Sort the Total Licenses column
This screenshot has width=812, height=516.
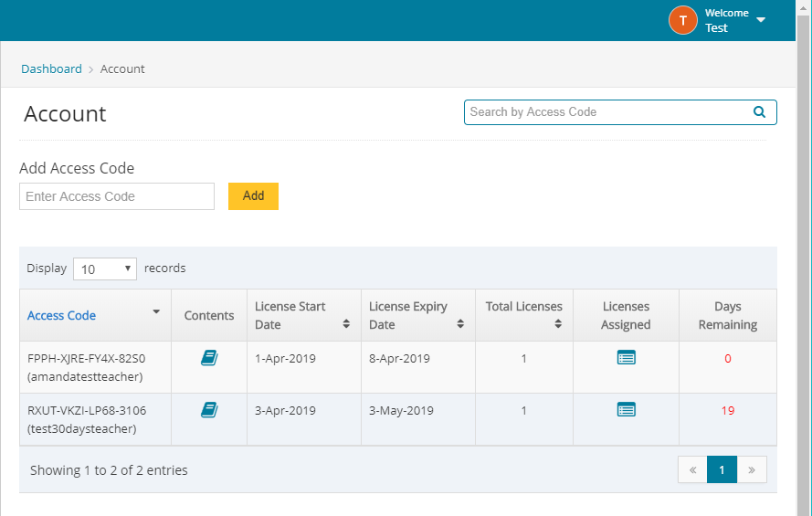(x=558, y=323)
